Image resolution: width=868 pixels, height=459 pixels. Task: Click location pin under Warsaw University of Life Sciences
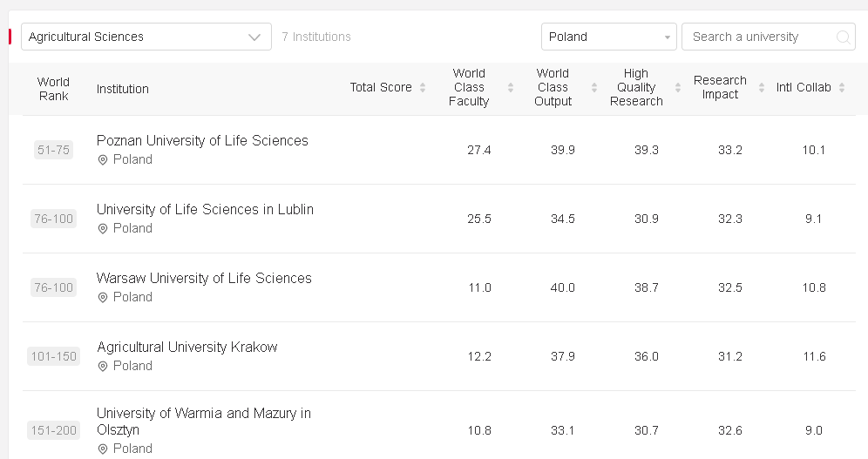[103, 298]
